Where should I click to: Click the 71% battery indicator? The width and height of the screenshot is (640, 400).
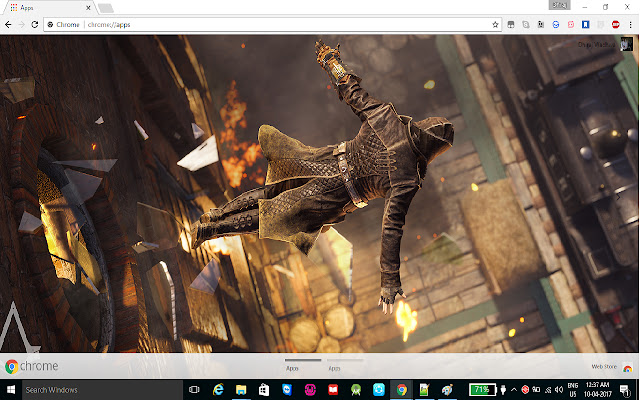point(482,389)
